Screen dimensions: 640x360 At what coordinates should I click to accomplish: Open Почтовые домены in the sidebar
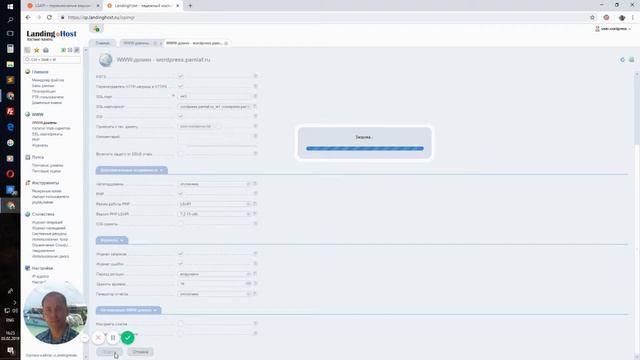coord(47,165)
